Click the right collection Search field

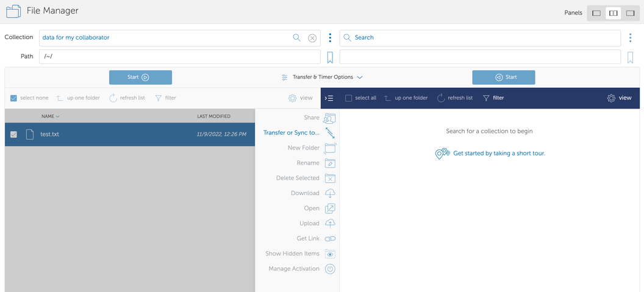(480, 38)
